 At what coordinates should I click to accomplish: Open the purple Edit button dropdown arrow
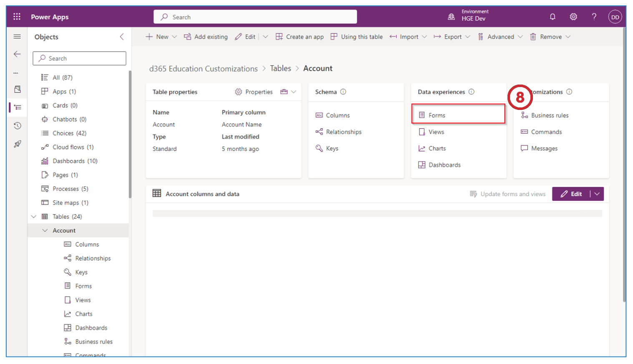pyautogui.click(x=597, y=194)
